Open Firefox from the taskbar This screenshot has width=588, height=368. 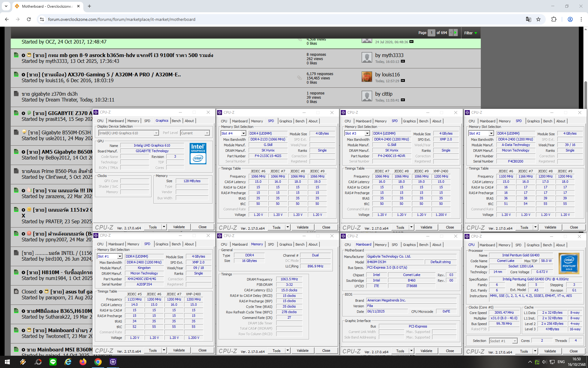click(83, 362)
